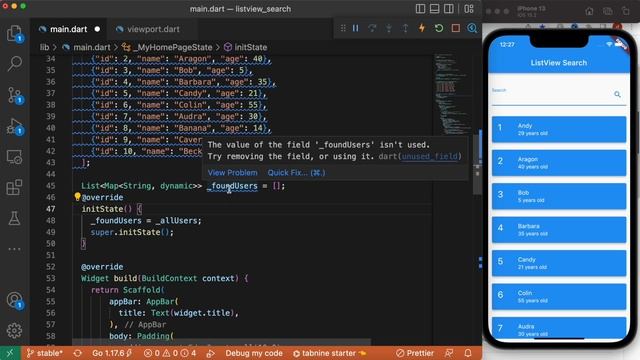Click _foundUsers field on line 45
The width and height of the screenshot is (640, 360).
[232, 186]
